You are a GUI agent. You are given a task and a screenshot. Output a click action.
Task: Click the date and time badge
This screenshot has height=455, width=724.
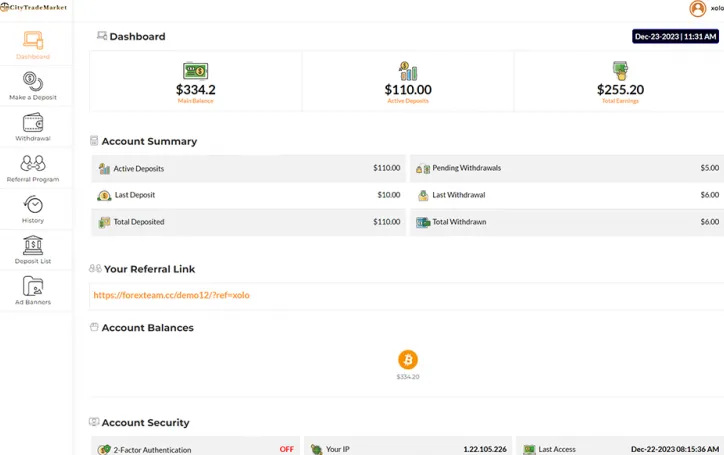[675, 36]
